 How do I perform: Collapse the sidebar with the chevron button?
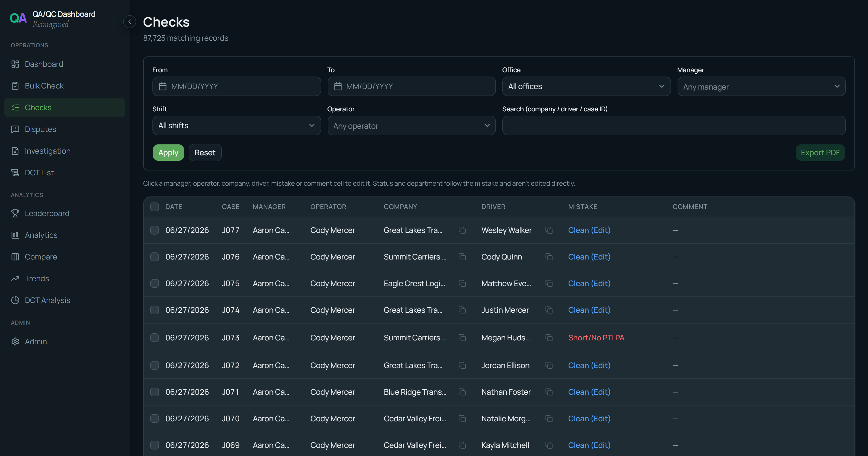point(129,22)
